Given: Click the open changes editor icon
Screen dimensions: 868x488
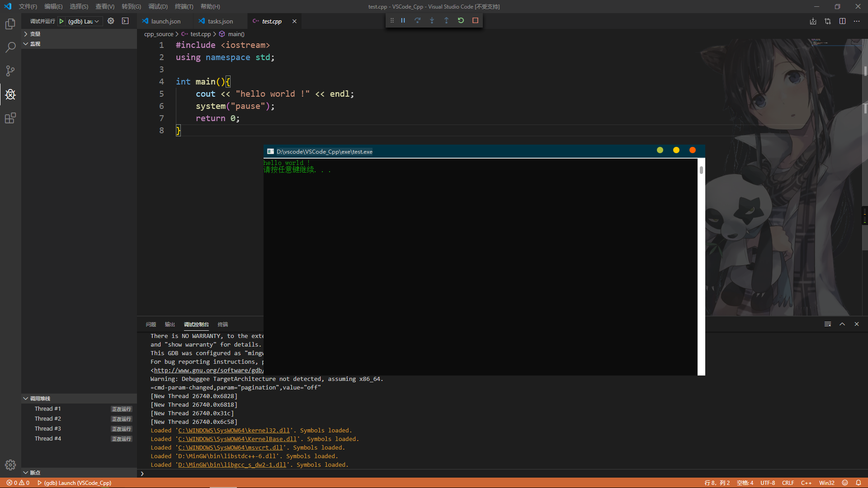Looking at the screenshot, I should (x=828, y=21).
